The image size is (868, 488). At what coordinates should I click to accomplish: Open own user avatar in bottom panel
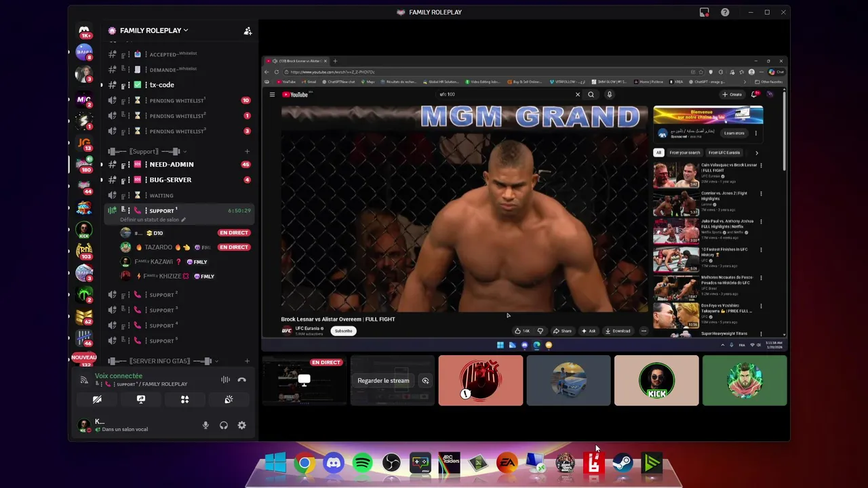pyautogui.click(x=84, y=425)
